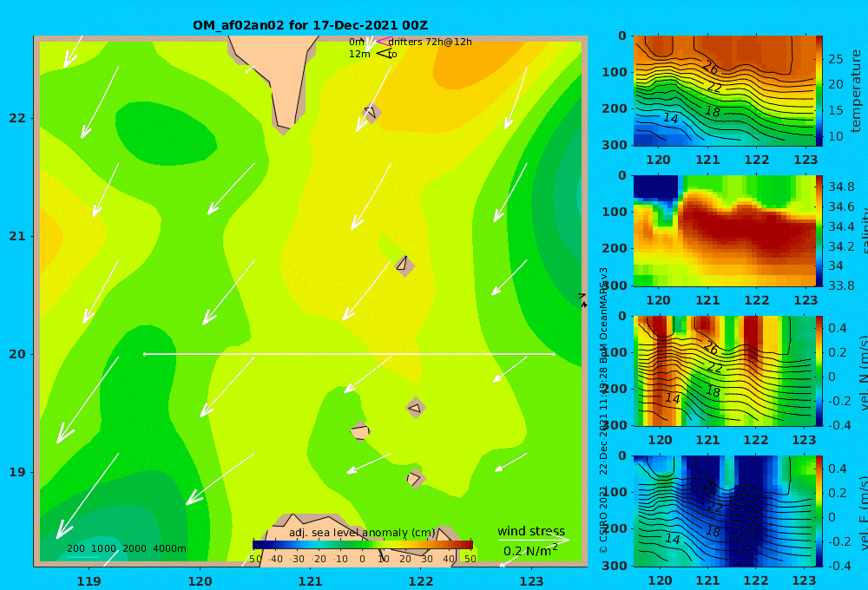Click the 0.4 value on vel. N colorbar
The height and width of the screenshot is (590, 868).
838,328
